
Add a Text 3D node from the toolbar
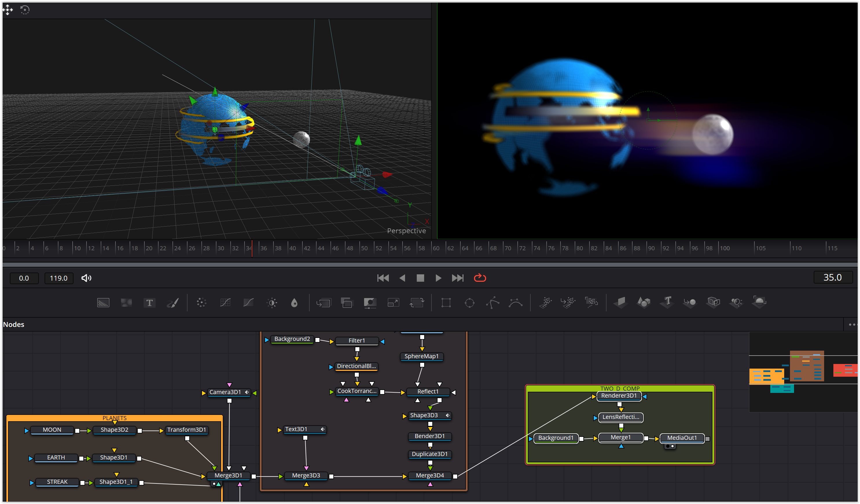[x=667, y=303]
